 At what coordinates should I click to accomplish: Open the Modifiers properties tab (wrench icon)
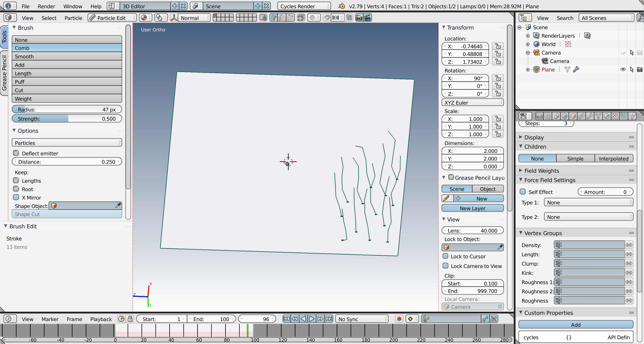(x=590, y=116)
